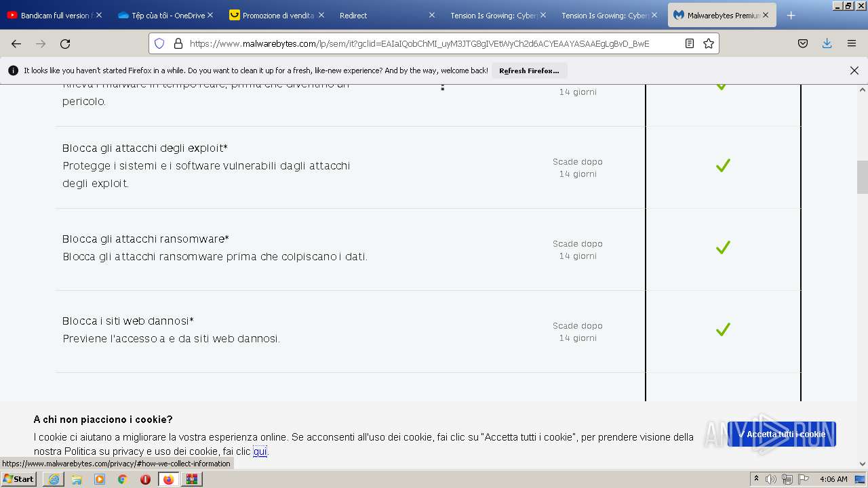Open Firefox application menu
The width and height of the screenshot is (868, 488).
[x=852, y=43]
